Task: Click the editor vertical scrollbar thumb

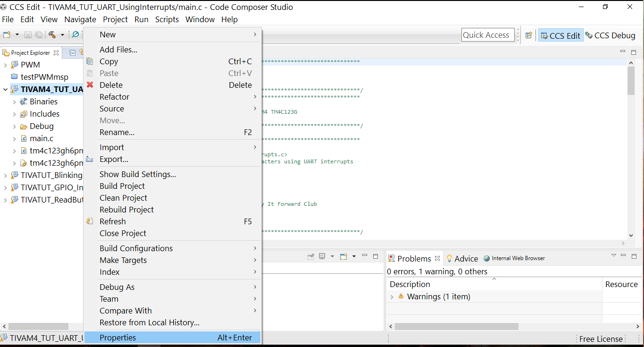Action: 631,80
